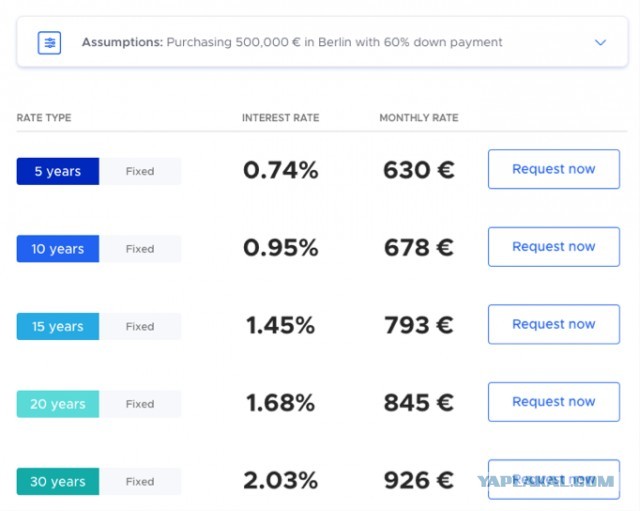Select the 30 years rate badge
Image resolution: width=640 pixels, height=511 pixels.
point(58,481)
